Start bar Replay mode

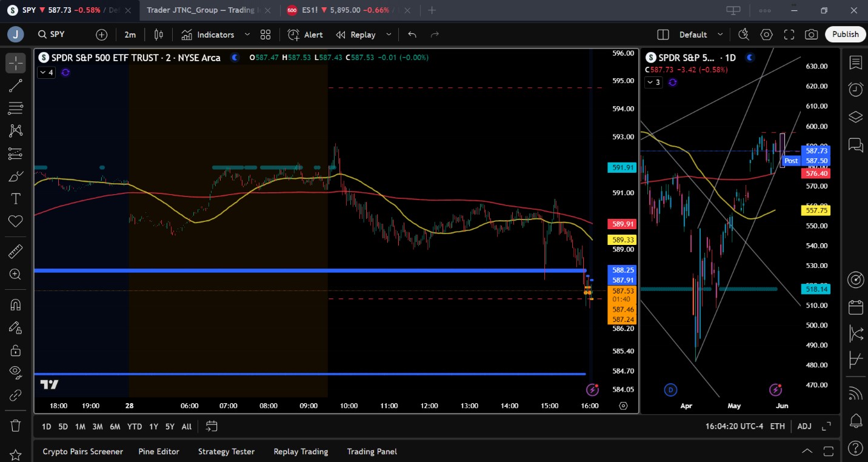pyautogui.click(x=356, y=35)
